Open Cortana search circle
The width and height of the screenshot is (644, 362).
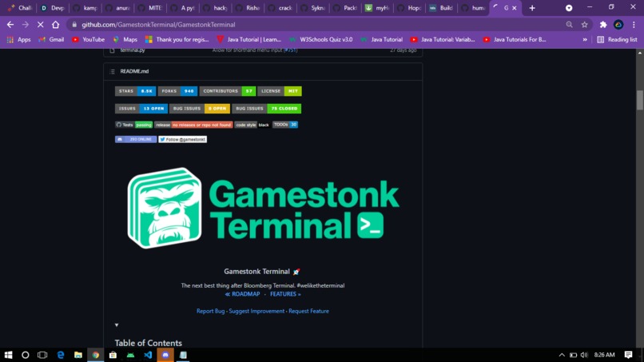coord(26,355)
